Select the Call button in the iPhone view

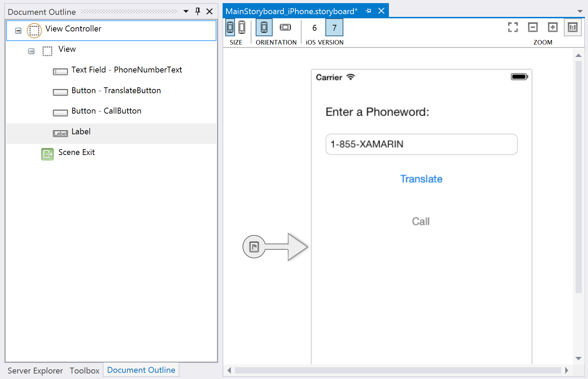pos(421,221)
